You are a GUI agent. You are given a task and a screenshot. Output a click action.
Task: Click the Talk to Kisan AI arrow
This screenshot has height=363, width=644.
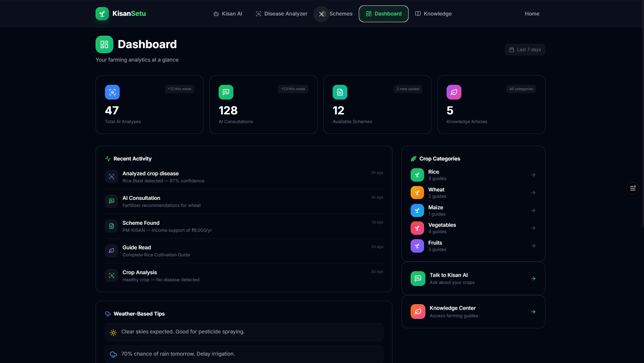[x=533, y=279]
